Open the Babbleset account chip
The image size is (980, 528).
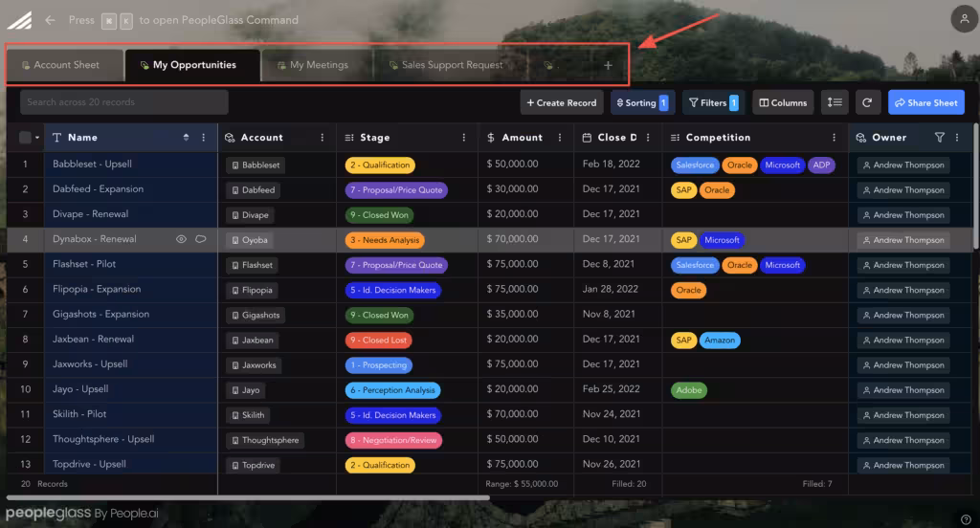[x=256, y=165]
